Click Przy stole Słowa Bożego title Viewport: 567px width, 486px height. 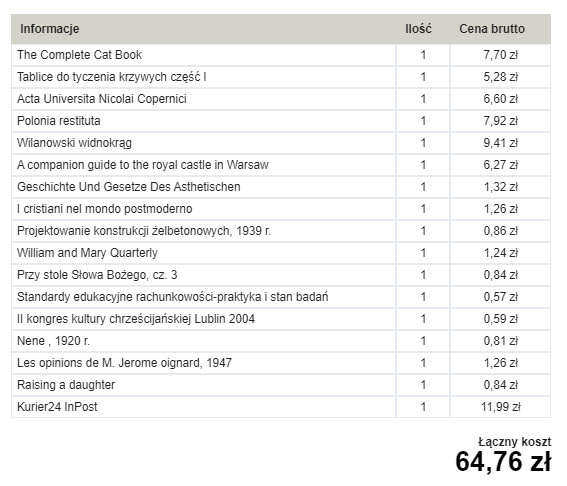[x=97, y=275]
